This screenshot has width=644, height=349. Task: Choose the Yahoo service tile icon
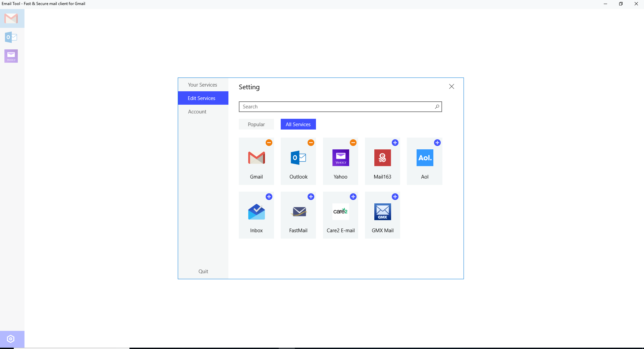click(x=341, y=158)
